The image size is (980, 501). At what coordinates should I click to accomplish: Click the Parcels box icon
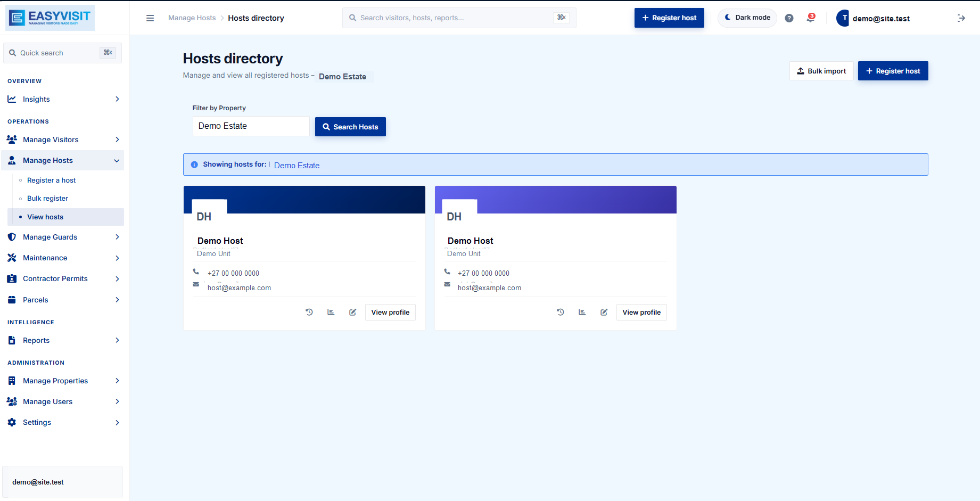point(12,300)
